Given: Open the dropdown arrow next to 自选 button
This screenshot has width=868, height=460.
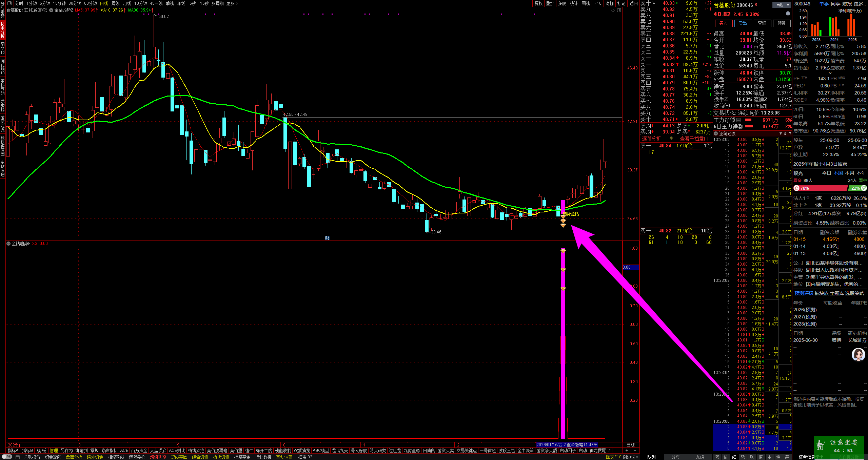Looking at the screenshot, I should [788, 5].
